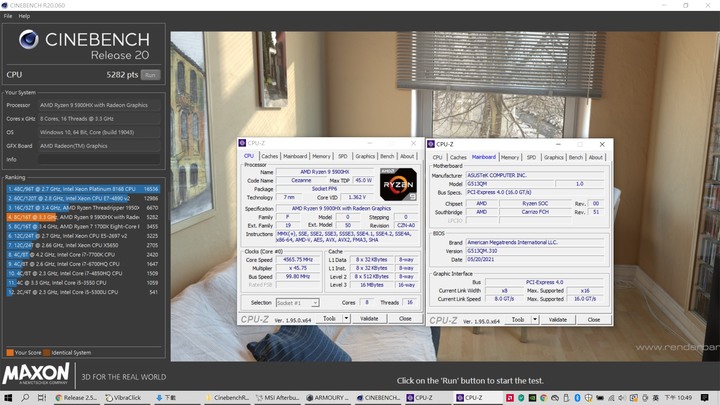
Task: Open the Windows Start menu
Action: [x=8, y=398]
